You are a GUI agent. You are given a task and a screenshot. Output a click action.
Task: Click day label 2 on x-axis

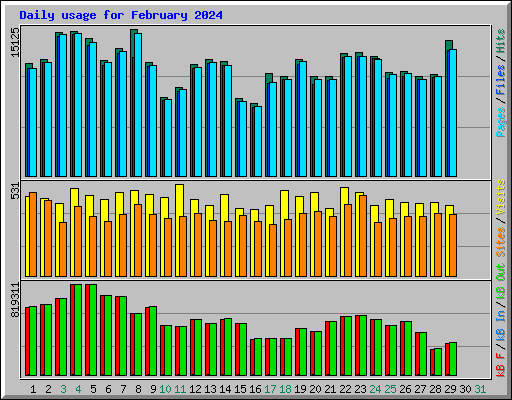point(48,389)
